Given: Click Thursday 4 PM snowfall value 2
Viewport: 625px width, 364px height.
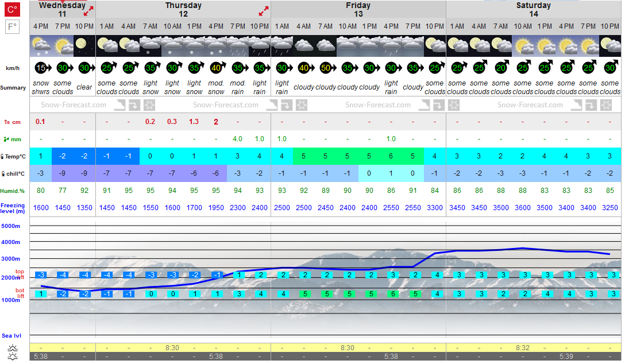Looking at the screenshot, I should 216,122.
